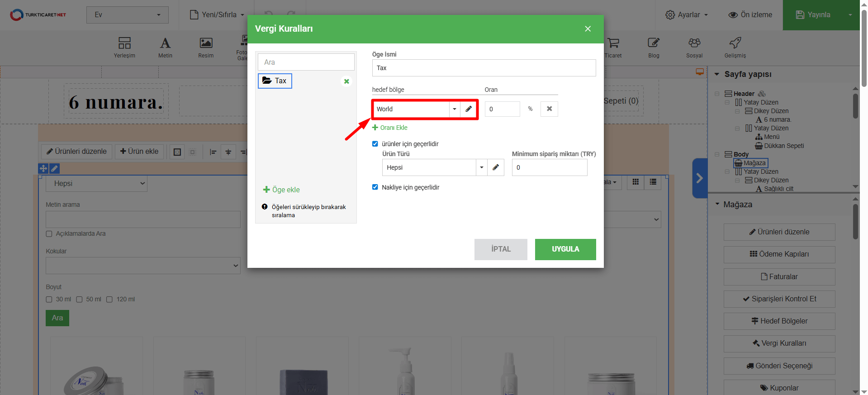Open the Ev page selector dropdown
868x395 pixels.
point(127,15)
